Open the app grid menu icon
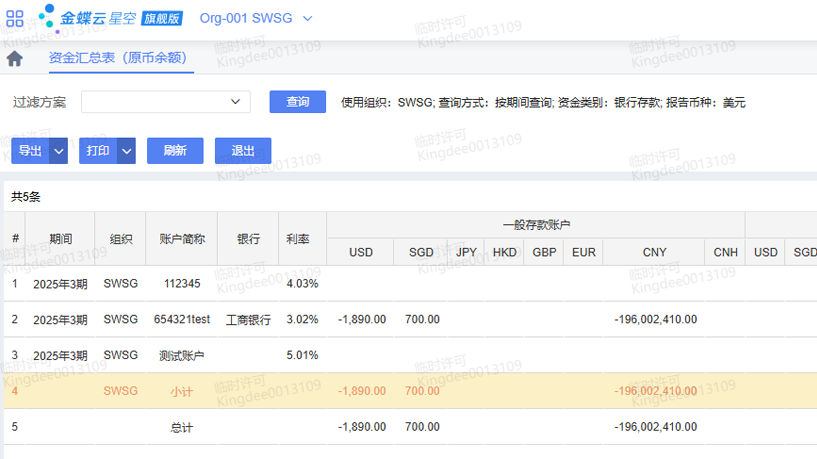 [15, 18]
